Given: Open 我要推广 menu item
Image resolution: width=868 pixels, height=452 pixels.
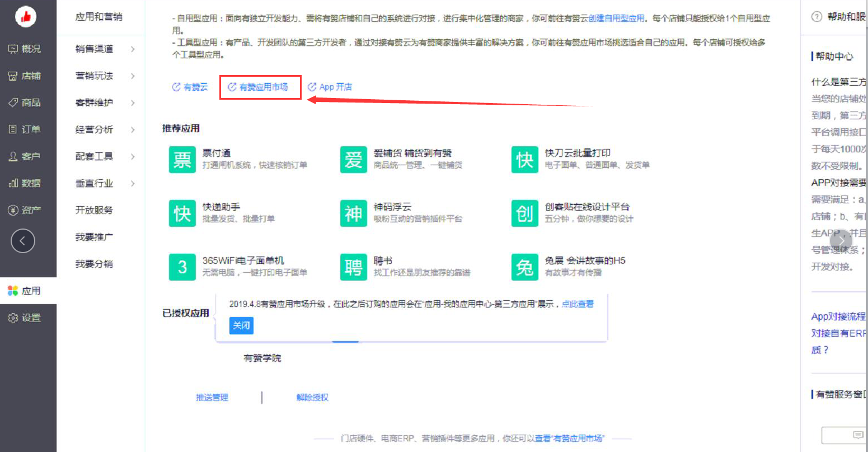Looking at the screenshot, I should pos(94,237).
